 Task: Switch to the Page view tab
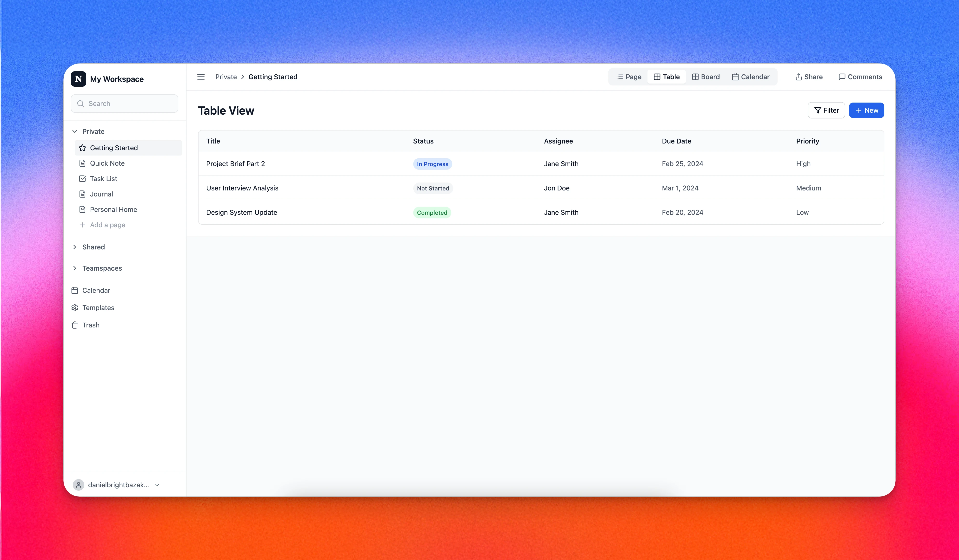[x=629, y=77]
